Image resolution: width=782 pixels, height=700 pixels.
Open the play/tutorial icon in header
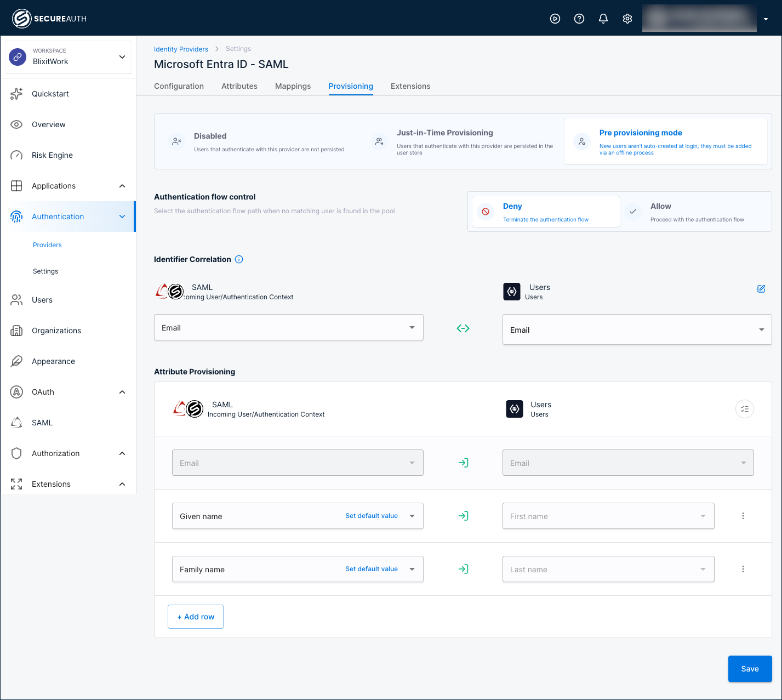(555, 19)
